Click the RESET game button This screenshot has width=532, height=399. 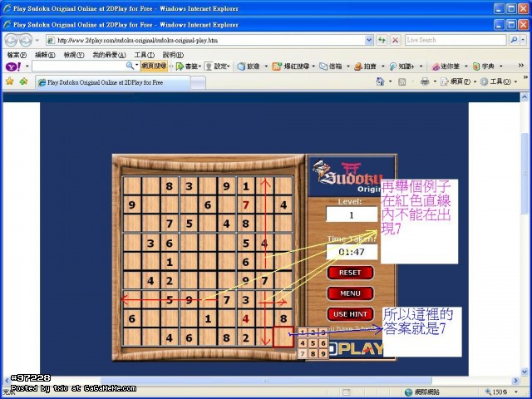350,273
